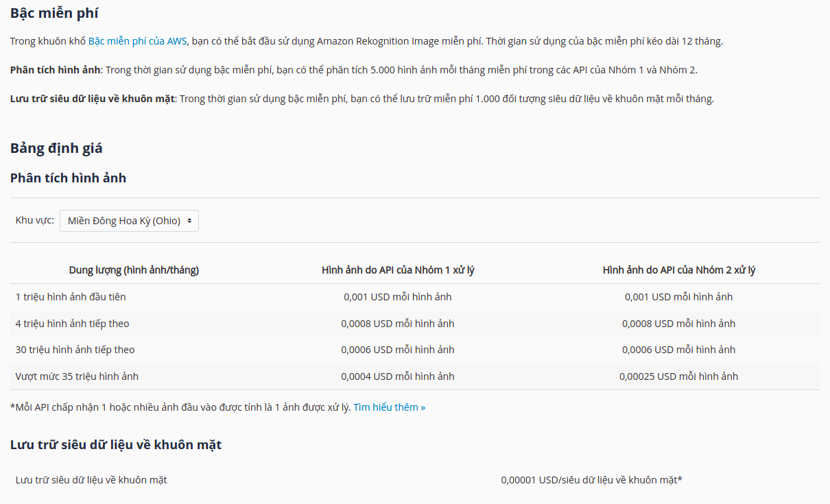Viewport: 830px width, 504px height.
Task: Click the bold Phân tích hình ảnh paragraph label
Action: (x=56, y=70)
